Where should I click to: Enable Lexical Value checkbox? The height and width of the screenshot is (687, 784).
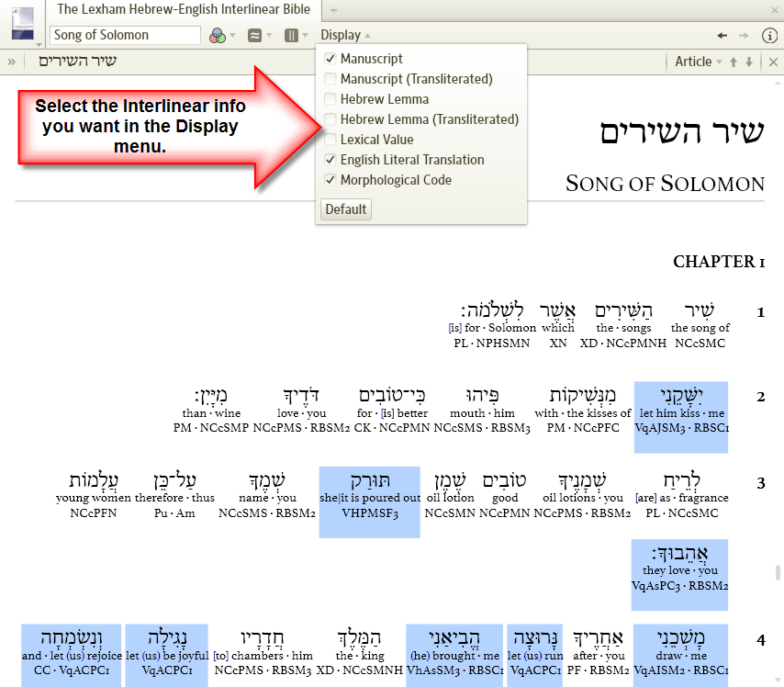pyautogui.click(x=330, y=139)
